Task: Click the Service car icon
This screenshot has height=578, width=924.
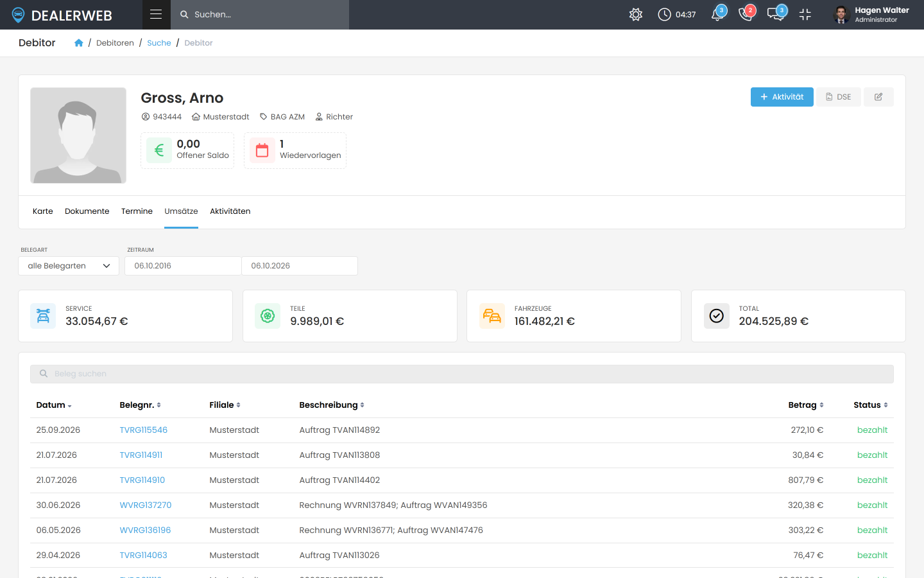Action: tap(43, 316)
